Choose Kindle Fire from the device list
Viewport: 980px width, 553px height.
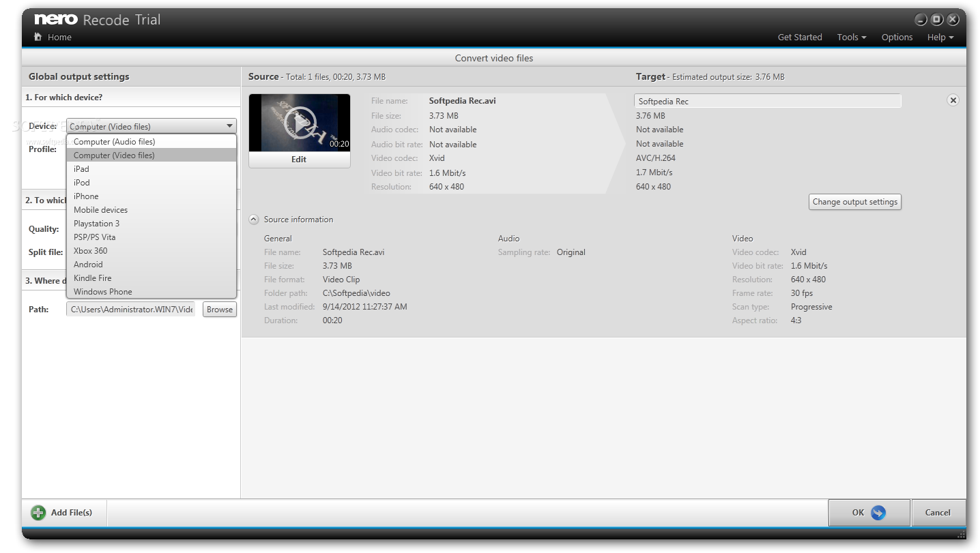tap(152, 278)
